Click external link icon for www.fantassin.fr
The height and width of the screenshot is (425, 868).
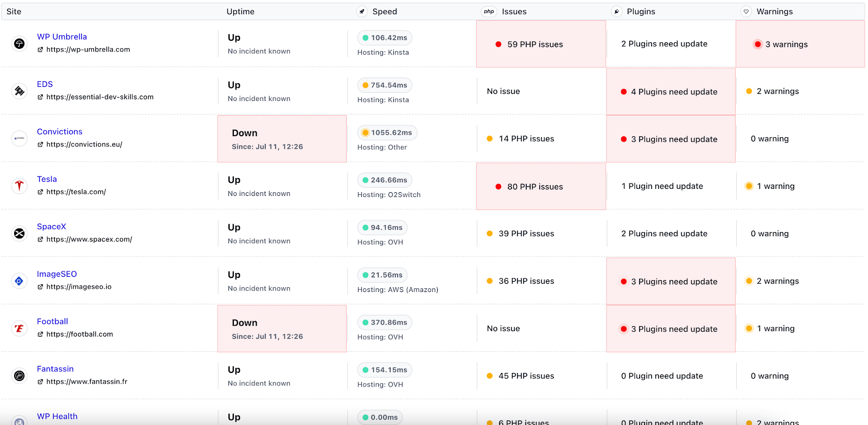pos(40,382)
